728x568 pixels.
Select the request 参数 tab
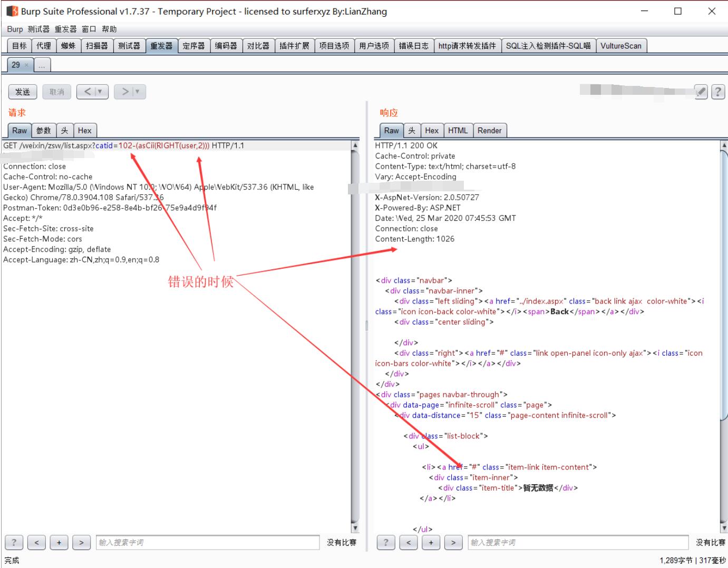[x=44, y=131]
